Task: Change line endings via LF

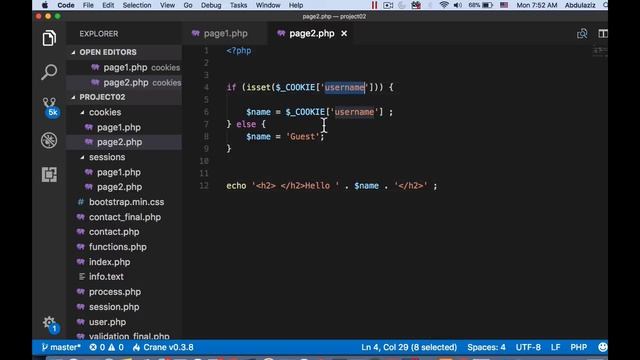Action: pos(555,347)
